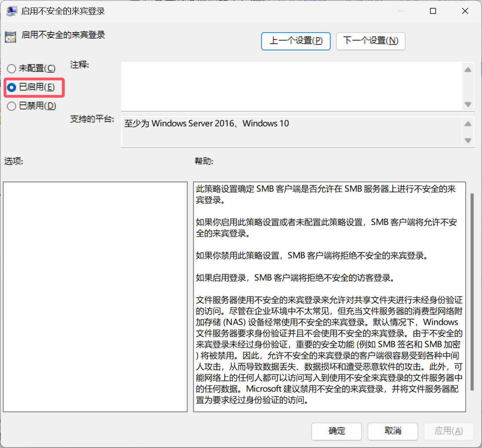Click up arrow in 支持的平台 box

[468, 124]
